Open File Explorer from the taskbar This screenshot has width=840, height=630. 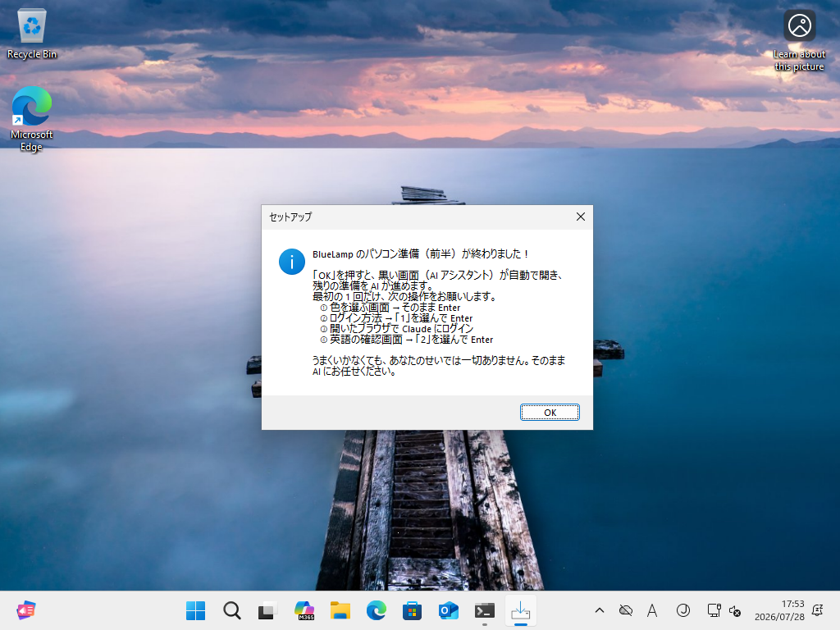tap(340, 610)
